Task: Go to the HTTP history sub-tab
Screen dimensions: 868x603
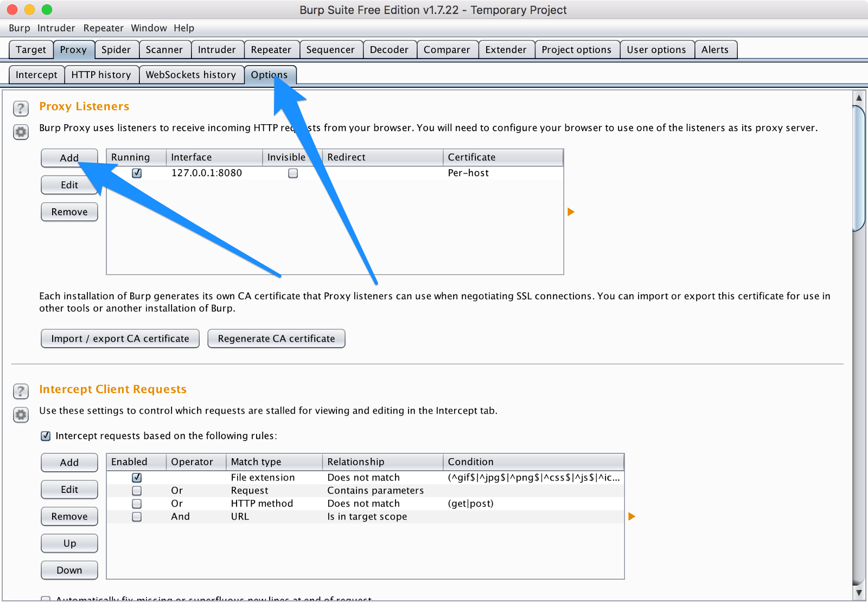Action: tap(101, 75)
